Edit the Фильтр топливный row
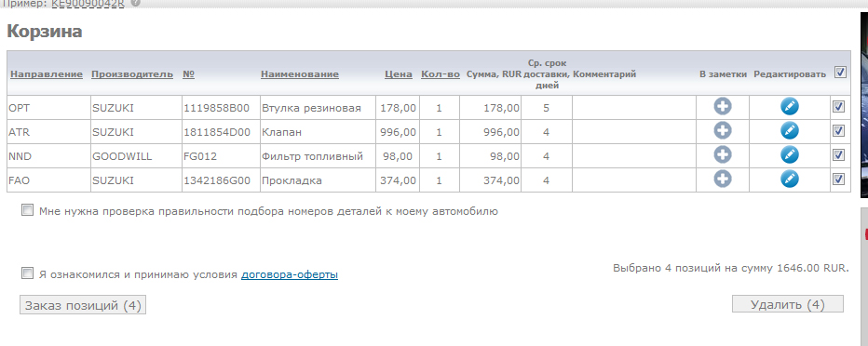This screenshot has height=346, width=868. pyautogui.click(x=790, y=154)
